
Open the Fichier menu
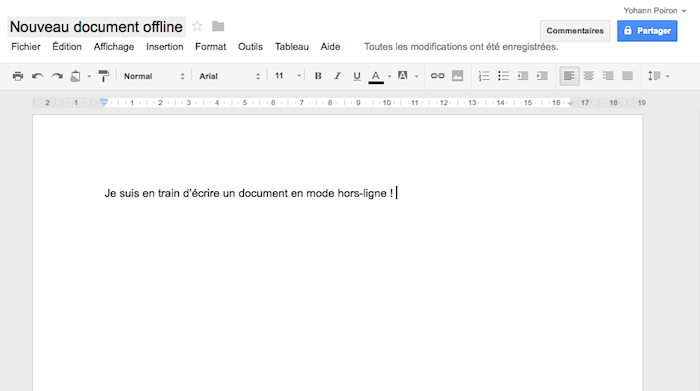point(26,47)
